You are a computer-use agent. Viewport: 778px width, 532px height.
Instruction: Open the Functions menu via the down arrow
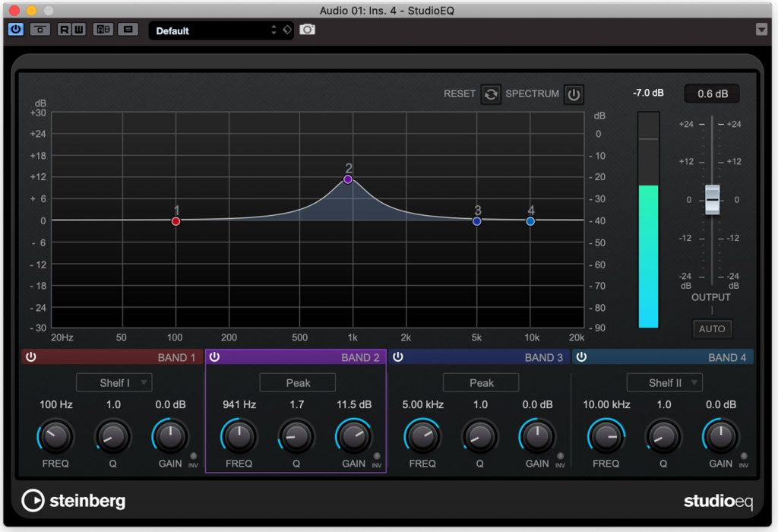pyautogui.click(x=762, y=30)
